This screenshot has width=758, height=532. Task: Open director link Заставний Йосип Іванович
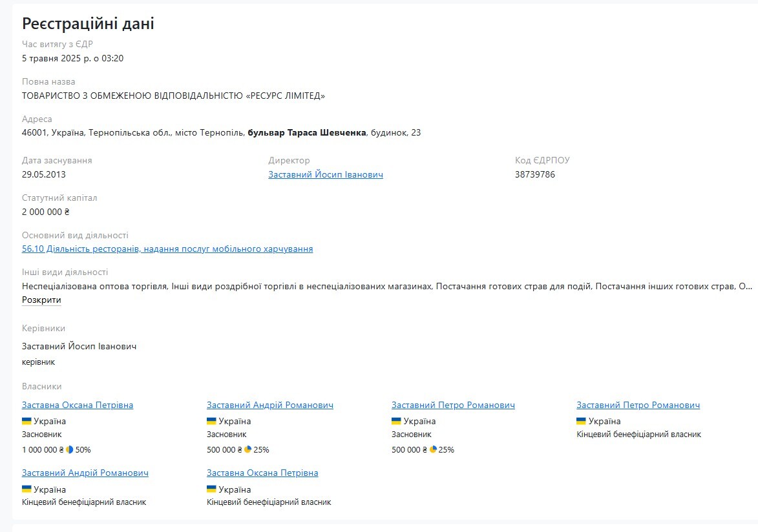tap(325, 174)
